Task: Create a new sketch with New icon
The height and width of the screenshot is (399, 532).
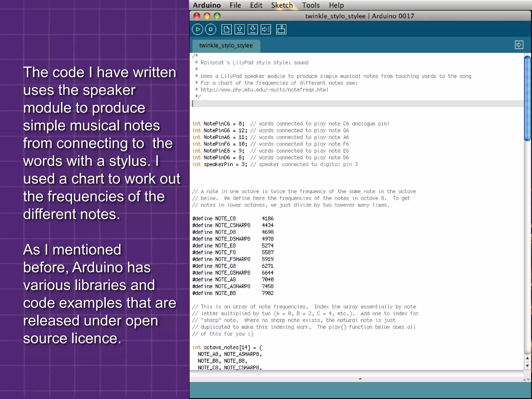Action: tap(227, 29)
